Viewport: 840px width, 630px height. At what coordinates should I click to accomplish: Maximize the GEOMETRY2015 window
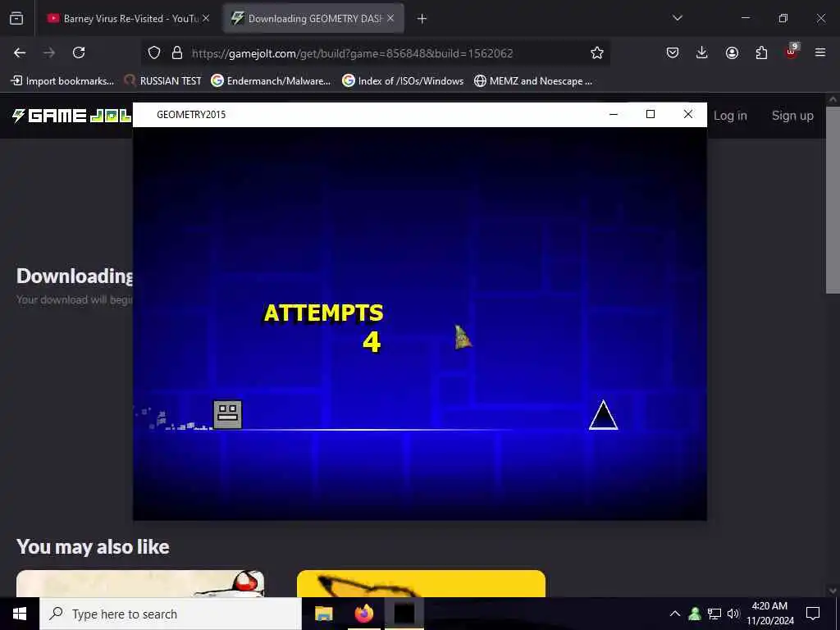pos(651,114)
